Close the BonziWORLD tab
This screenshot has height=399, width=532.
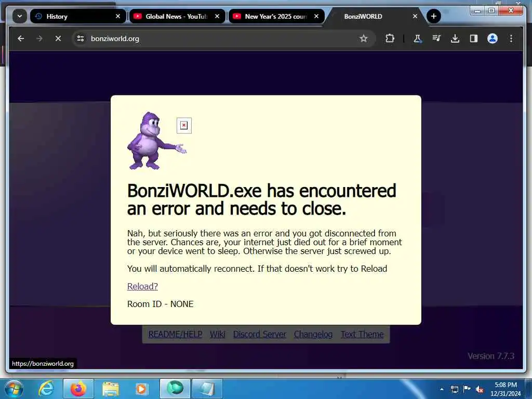tap(415, 16)
